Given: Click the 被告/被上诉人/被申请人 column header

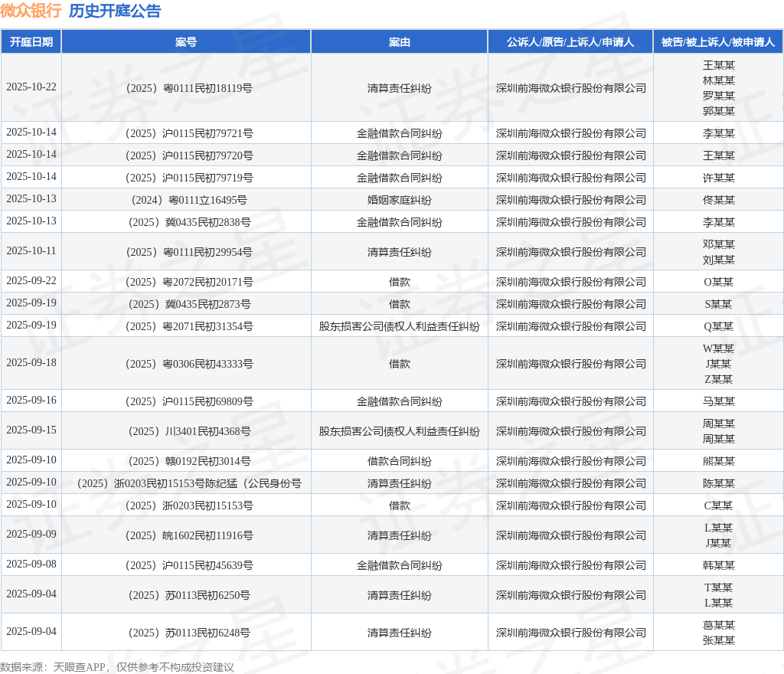Looking at the screenshot, I should [x=718, y=42].
